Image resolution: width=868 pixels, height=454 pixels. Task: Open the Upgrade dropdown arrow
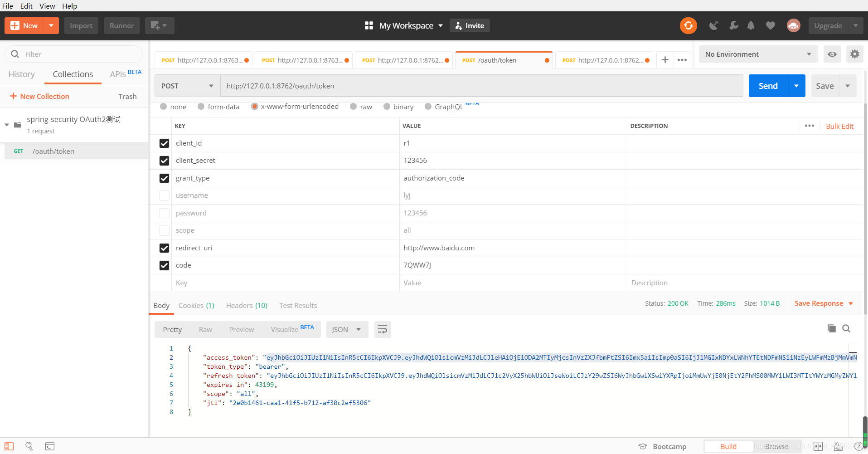tap(855, 25)
